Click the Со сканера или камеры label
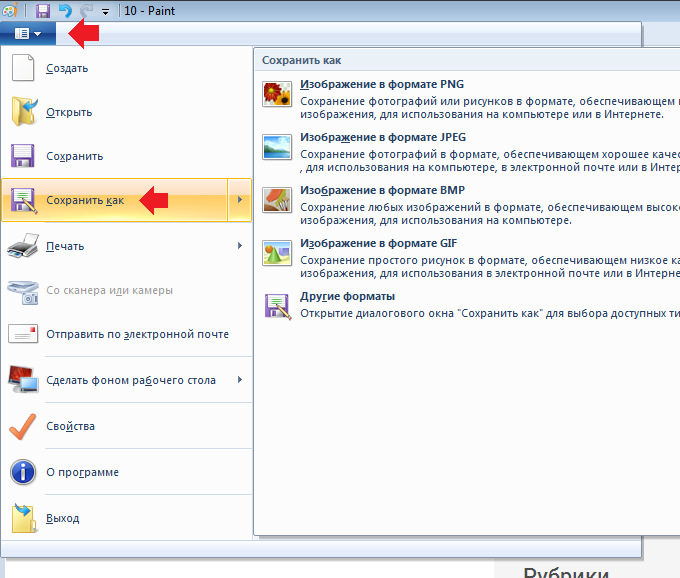The width and height of the screenshot is (680, 578). pos(109,291)
